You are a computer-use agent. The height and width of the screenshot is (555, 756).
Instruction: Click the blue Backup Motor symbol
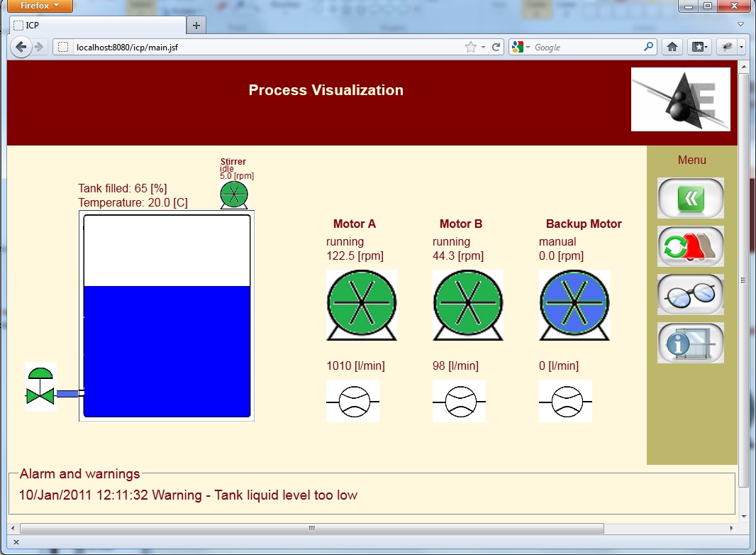(x=574, y=304)
